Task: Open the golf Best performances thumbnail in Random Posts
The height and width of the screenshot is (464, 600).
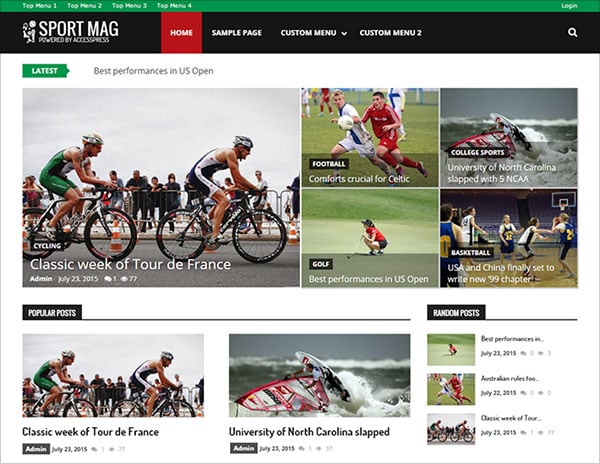Action: pos(451,350)
